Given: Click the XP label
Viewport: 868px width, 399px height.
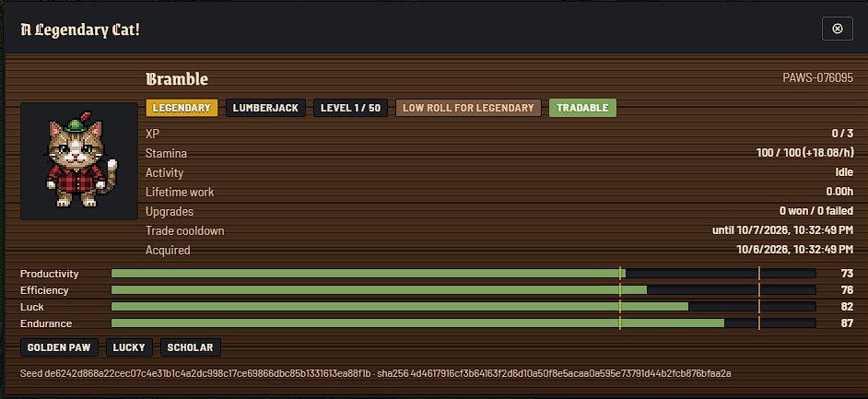Looking at the screenshot, I should (x=152, y=134).
